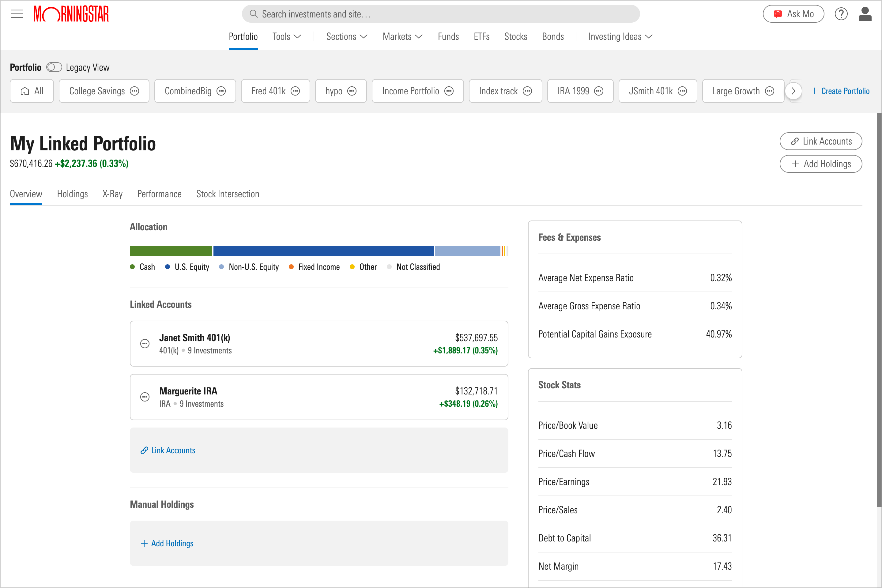Click the Potential Capital Gains Exposure row
882x588 pixels.
coord(635,334)
